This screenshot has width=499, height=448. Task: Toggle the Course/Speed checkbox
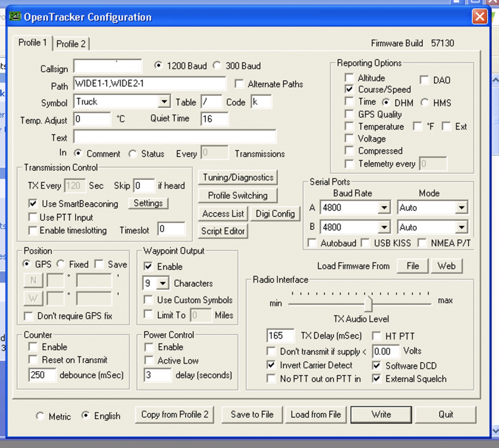tap(349, 89)
